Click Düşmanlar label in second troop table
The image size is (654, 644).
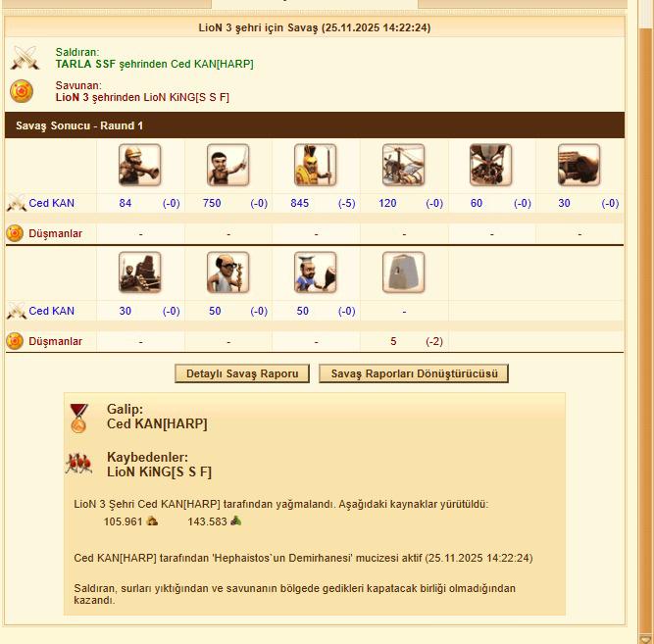[55, 341]
